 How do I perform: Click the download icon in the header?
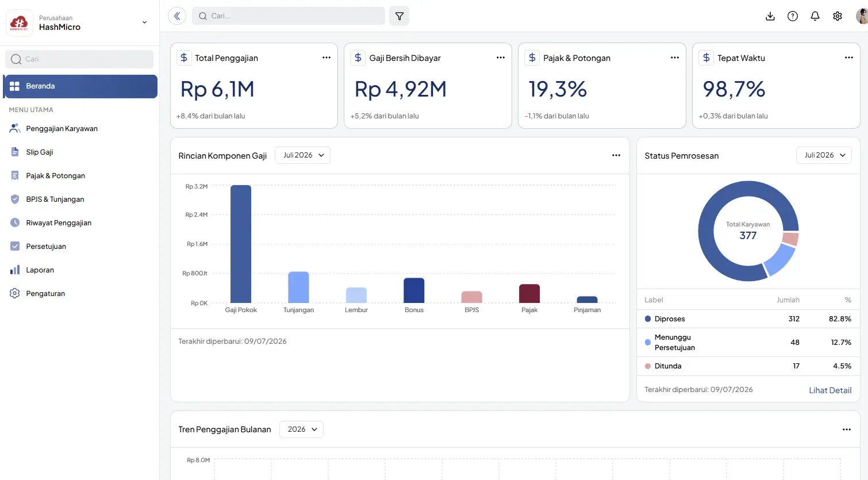tap(770, 16)
